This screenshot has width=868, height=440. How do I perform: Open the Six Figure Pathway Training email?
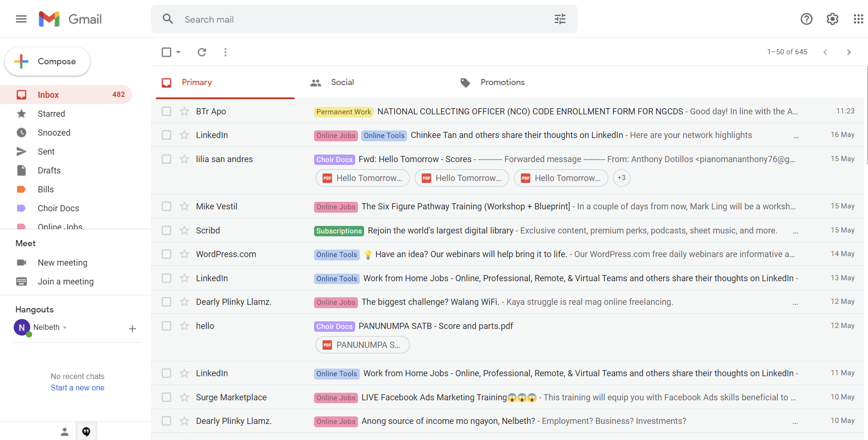pyautogui.click(x=466, y=206)
